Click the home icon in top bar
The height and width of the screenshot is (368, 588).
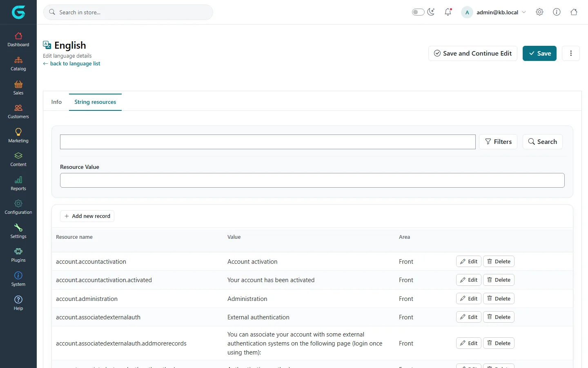coord(574,12)
